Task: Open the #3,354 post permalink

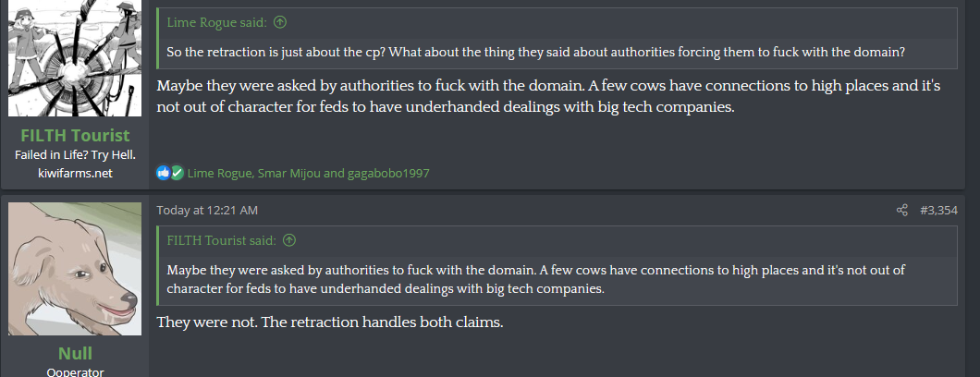Action: coord(938,210)
